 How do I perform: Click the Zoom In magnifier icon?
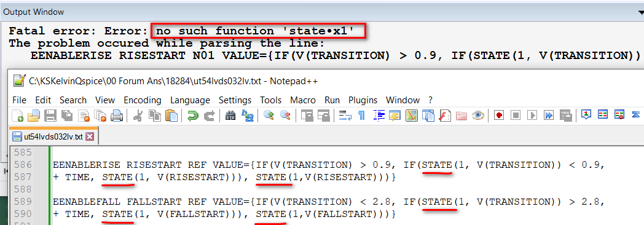pyautogui.click(x=269, y=116)
